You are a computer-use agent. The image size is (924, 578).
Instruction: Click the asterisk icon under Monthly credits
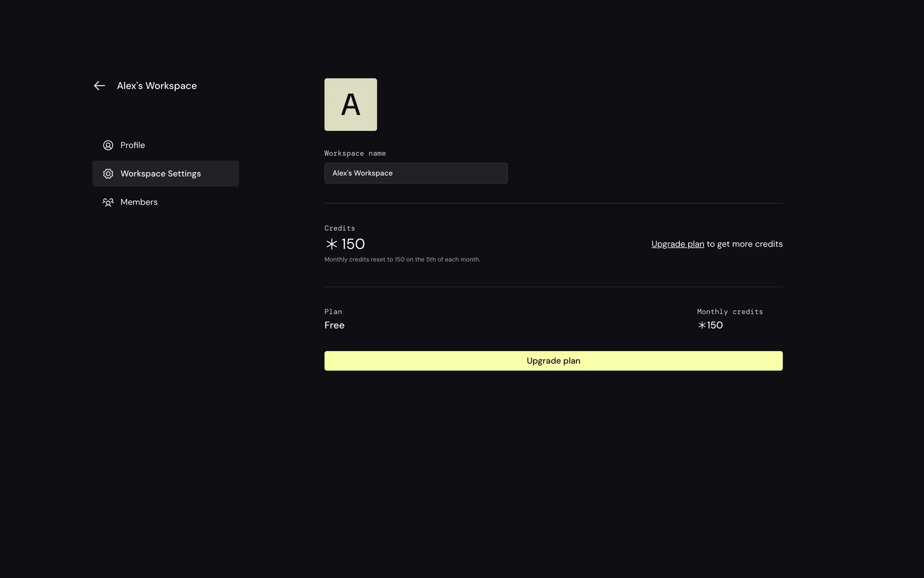[702, 326]
